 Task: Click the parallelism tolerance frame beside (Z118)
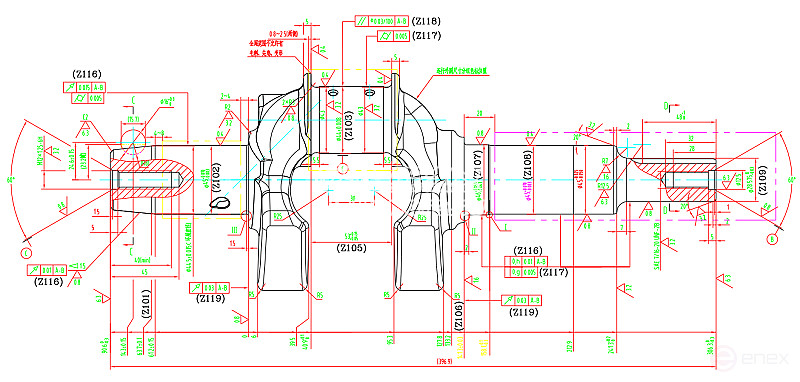point(382,21)
